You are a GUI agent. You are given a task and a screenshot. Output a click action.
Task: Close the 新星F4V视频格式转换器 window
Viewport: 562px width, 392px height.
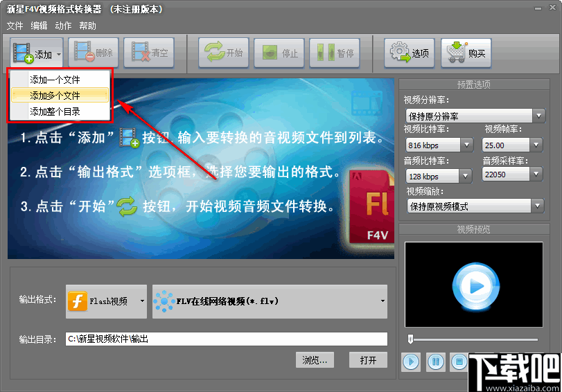552,7
